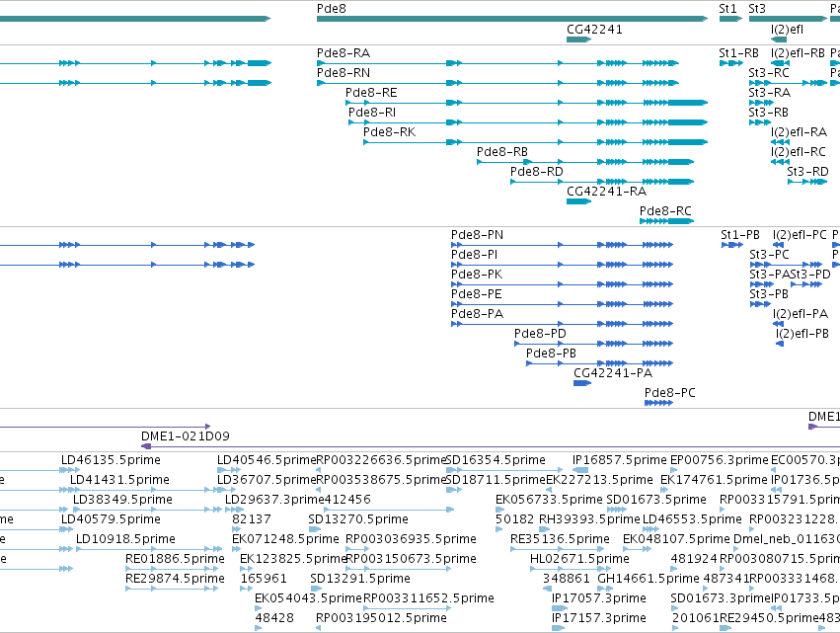
Task: Click the l(2)efl-RA transcript label
Action: click(x=799, y=132)
